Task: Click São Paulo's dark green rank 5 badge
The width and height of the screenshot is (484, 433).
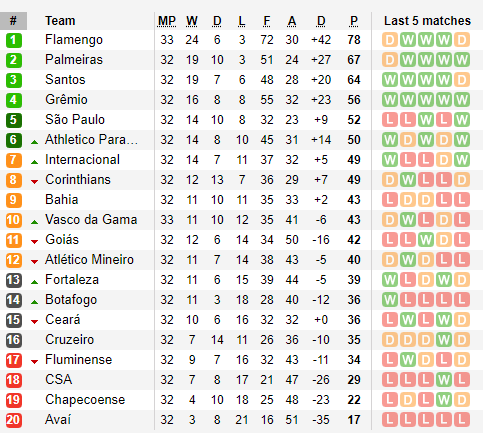Action: point(14,120)
